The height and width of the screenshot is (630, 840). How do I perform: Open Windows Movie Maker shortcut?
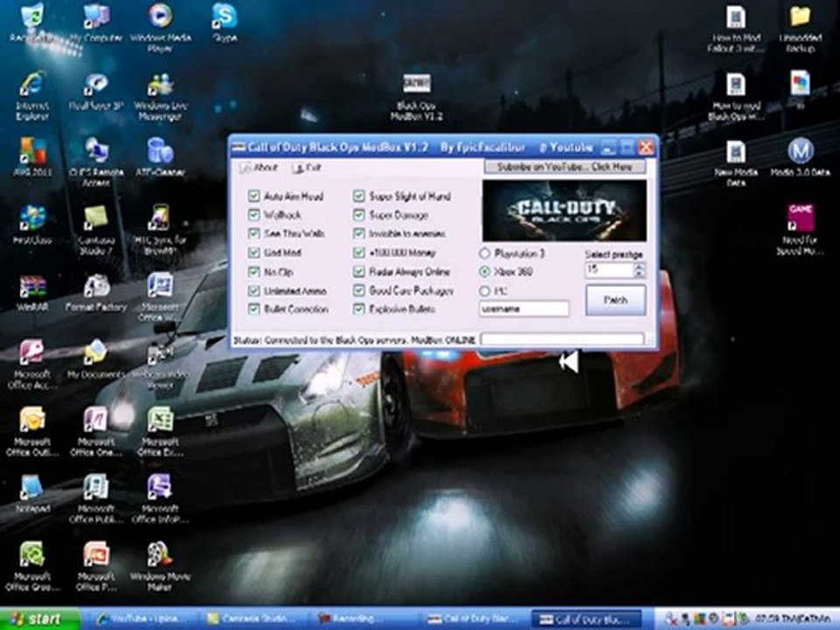[160, 566]
